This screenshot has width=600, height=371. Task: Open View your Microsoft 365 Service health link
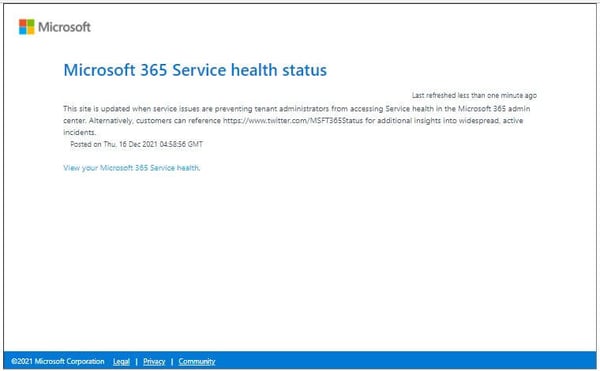click(x=132, y=168)
